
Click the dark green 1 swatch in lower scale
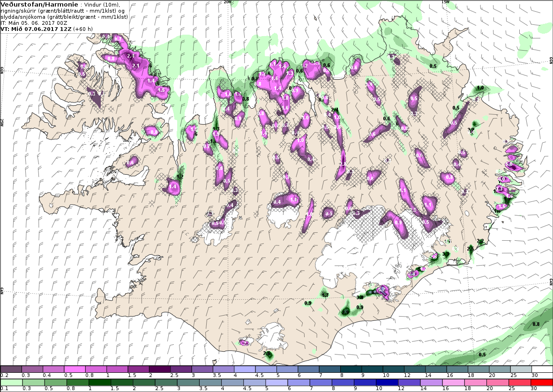tap(99, 383)
